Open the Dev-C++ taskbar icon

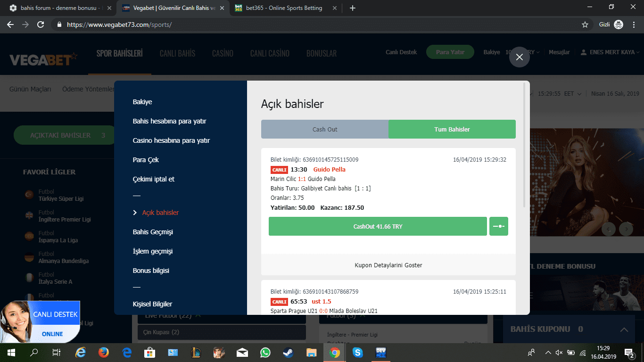[x=381, y=352]
